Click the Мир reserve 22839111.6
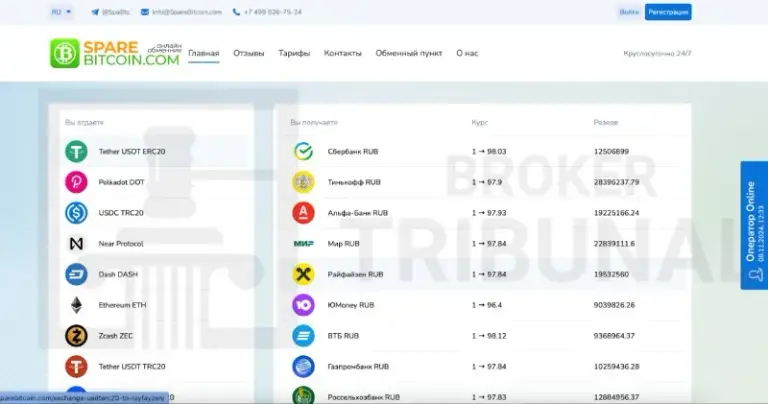 [614, 244]
